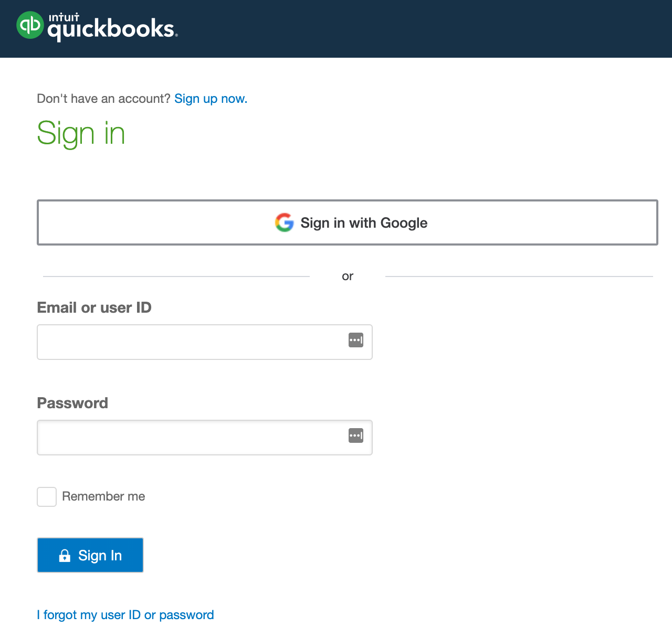Click the Remember me label text
The height and width of the screenshot is (638, 672).
(103, 496)
